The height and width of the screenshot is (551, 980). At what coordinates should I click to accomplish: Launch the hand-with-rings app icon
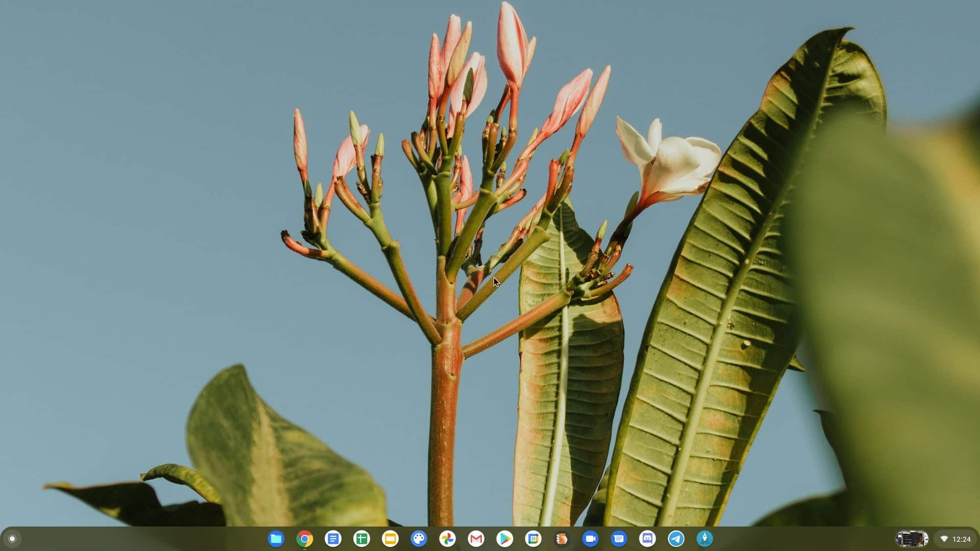pos(562,539)
